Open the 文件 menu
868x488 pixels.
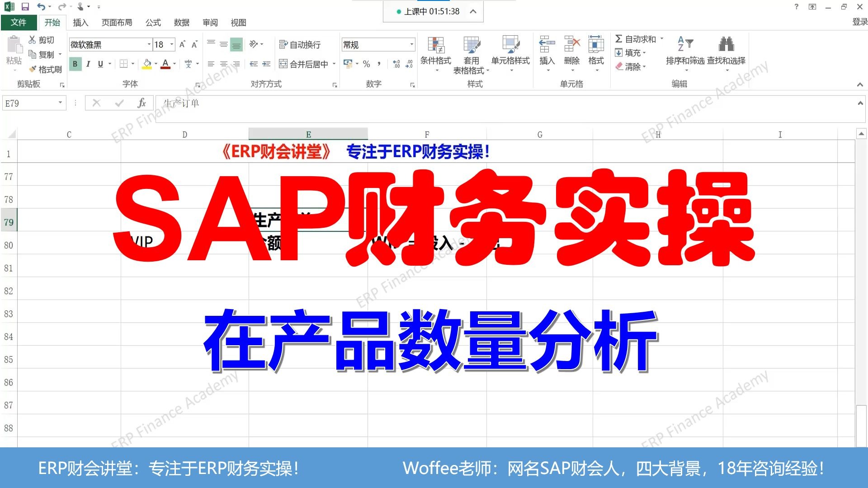click(19, 22)
